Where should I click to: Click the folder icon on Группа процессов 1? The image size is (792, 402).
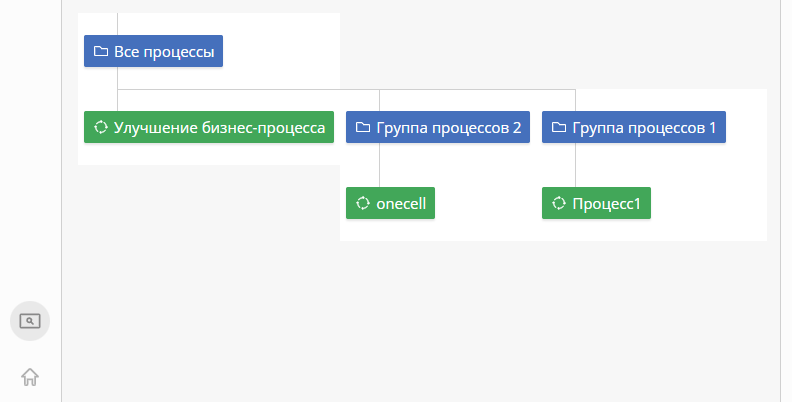559,127
